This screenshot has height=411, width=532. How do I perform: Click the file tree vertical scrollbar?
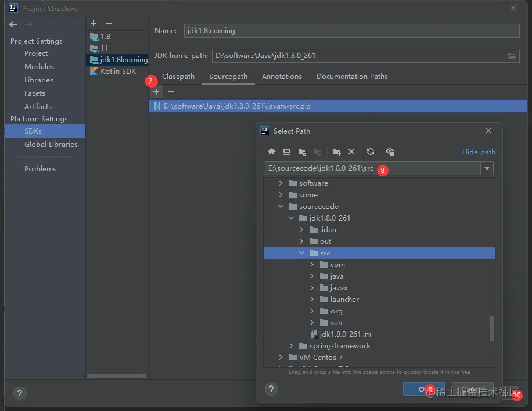click(491, 328)
